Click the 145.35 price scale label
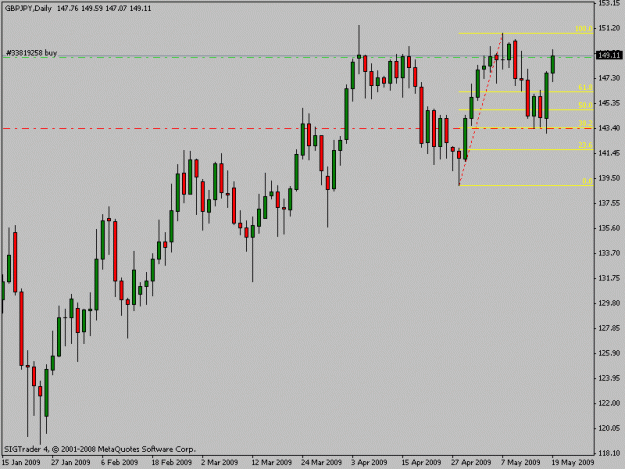Screen dimensions: 625x469 click(x=609, y=103)
